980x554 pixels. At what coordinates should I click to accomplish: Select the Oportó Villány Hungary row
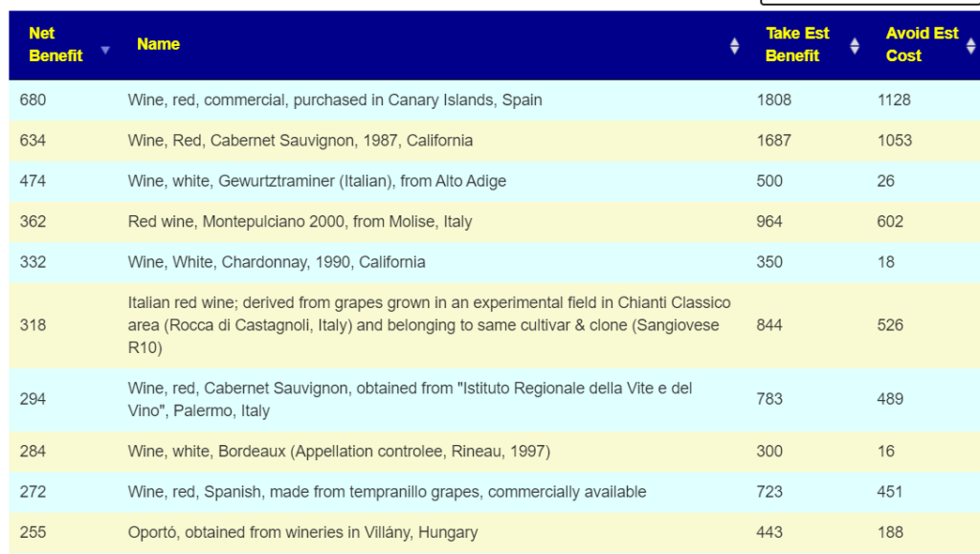click(x=495, y=533)
